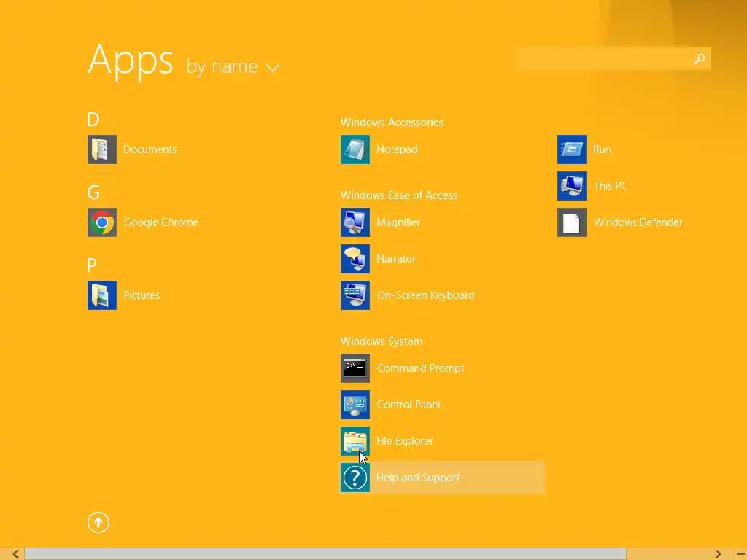The height and width of the screenshot is (560, 747).
Task: Select the 'Documents' label
Action: pyautogui.click(x=150, y=149)
